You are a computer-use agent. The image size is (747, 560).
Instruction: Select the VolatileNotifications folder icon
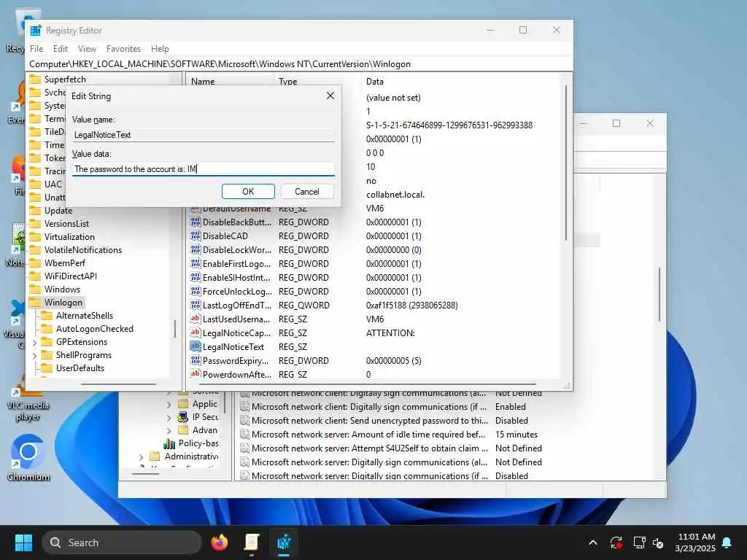pyautogui.click(x=35, y=250)
